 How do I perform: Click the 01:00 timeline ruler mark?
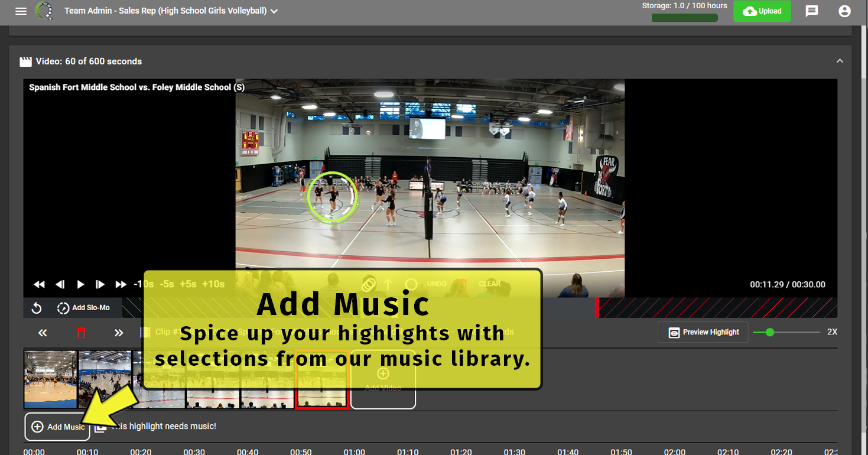(354, 451)
